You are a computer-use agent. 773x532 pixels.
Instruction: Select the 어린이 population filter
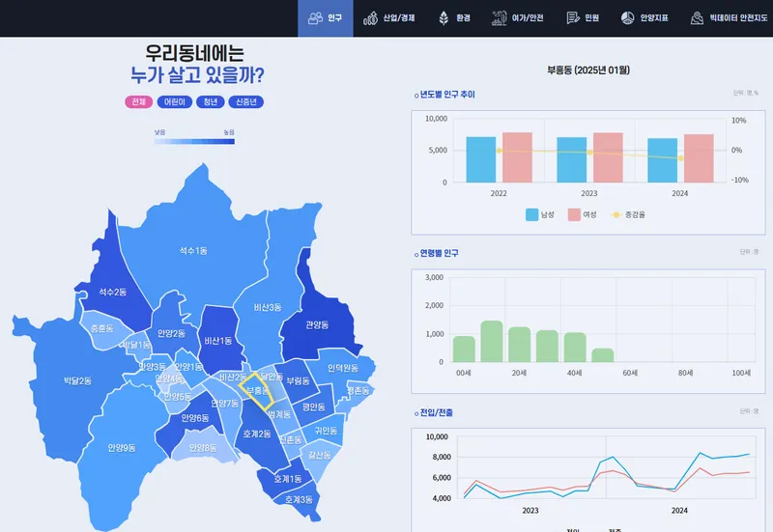(174, 102)
